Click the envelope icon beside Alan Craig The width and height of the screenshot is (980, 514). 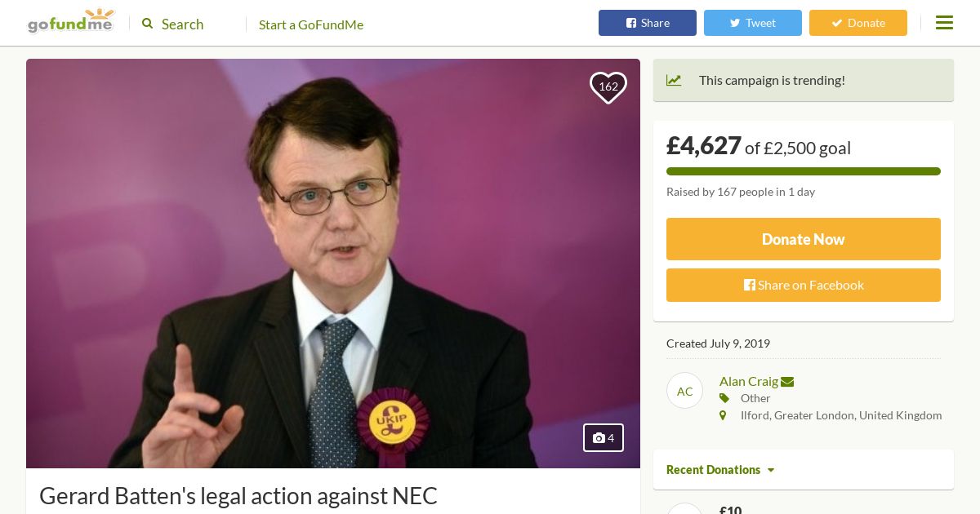click(x=787, y=382)
